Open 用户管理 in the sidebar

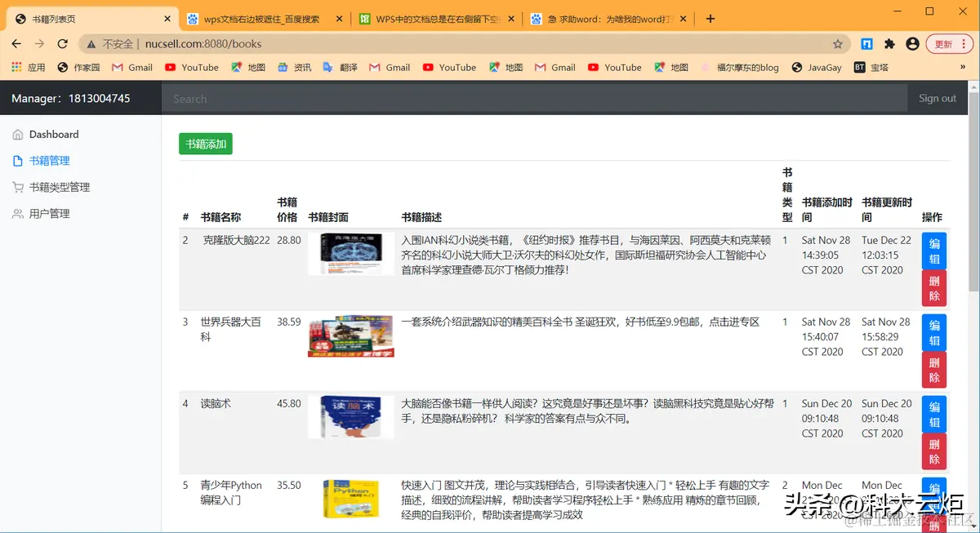pyautogui.click(x=50, y=214)
